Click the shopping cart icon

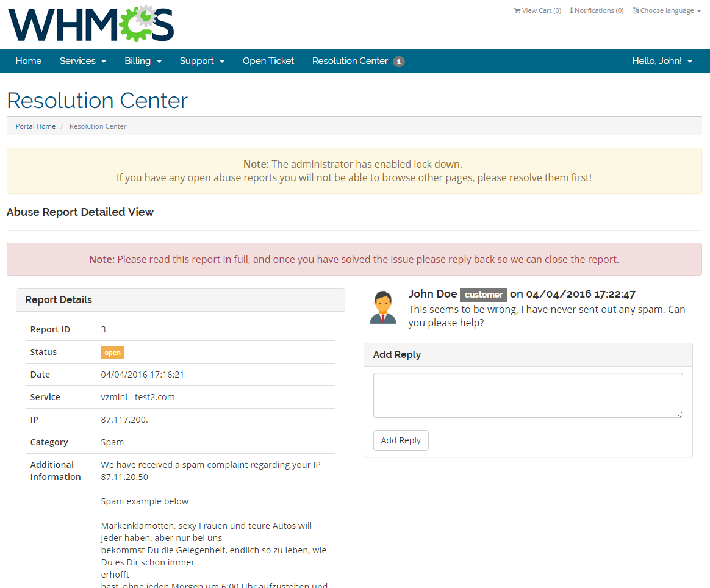pyautogui.click(x=517, y=10)
